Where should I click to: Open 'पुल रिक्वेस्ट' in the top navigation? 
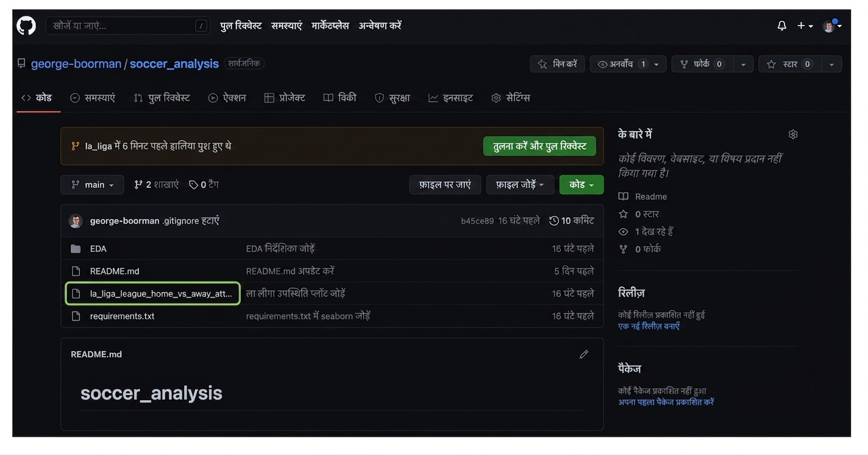[241, 26]
